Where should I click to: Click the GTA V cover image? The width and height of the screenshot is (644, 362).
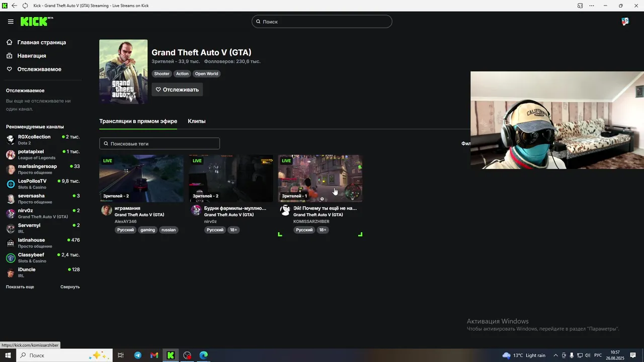[x=123, y=72]
